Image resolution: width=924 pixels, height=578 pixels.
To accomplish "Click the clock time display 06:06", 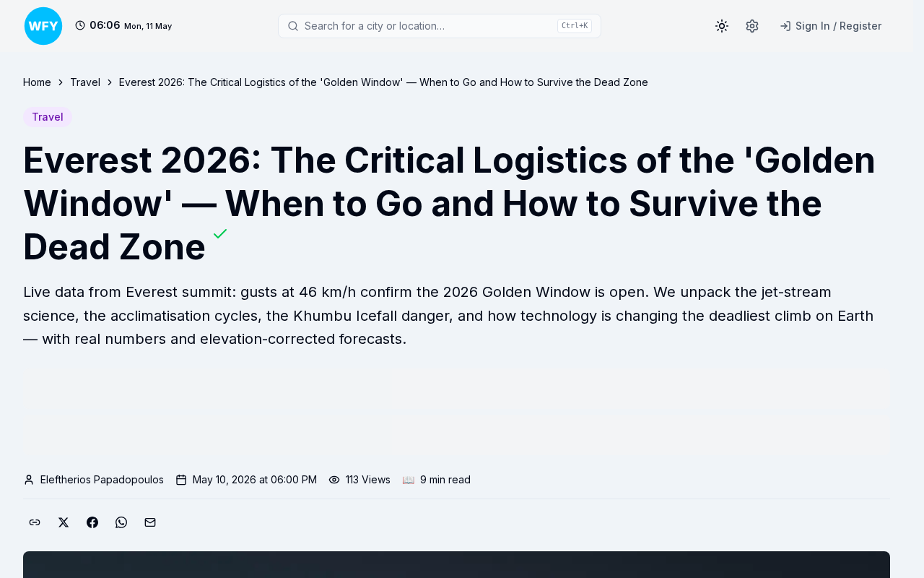I will [105, 25].
